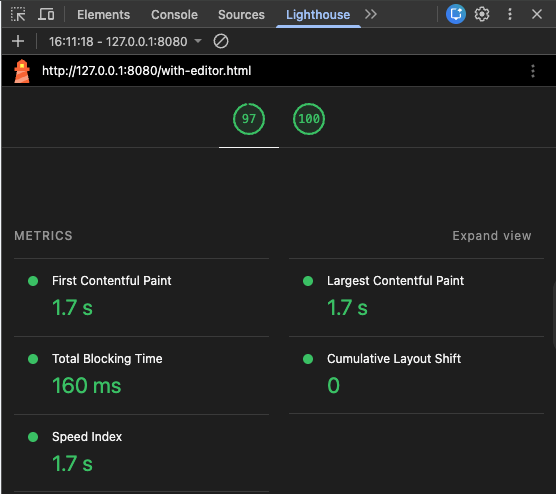The width and height of the screenshot is (556, 494).
Task: Switch to the Console tab
Action: (x=174, y=15)
